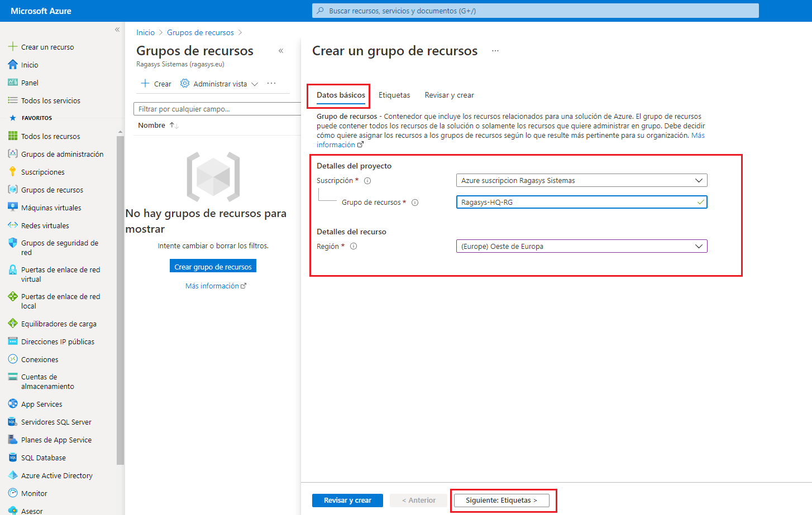Viewport: 812px width, 515px height.
Task: Click the Administrar vista gear icon
Action: click(x=185, y=83)
